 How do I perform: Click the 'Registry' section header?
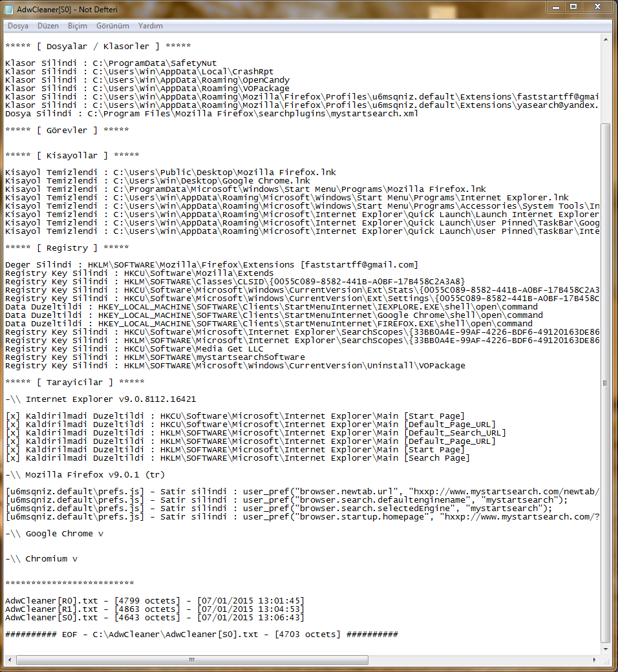pyautogui.click(x=67, y=247)
